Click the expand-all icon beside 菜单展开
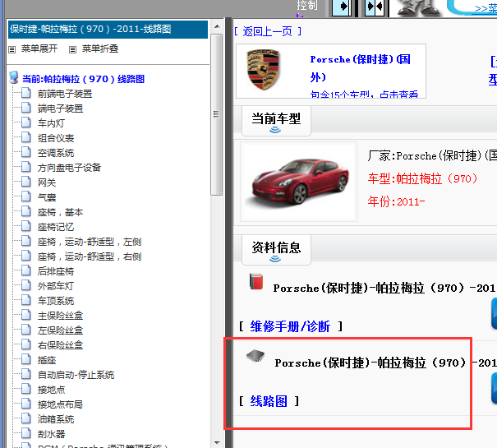This screenshot has height=448, width=497. (x=12, y=49)
